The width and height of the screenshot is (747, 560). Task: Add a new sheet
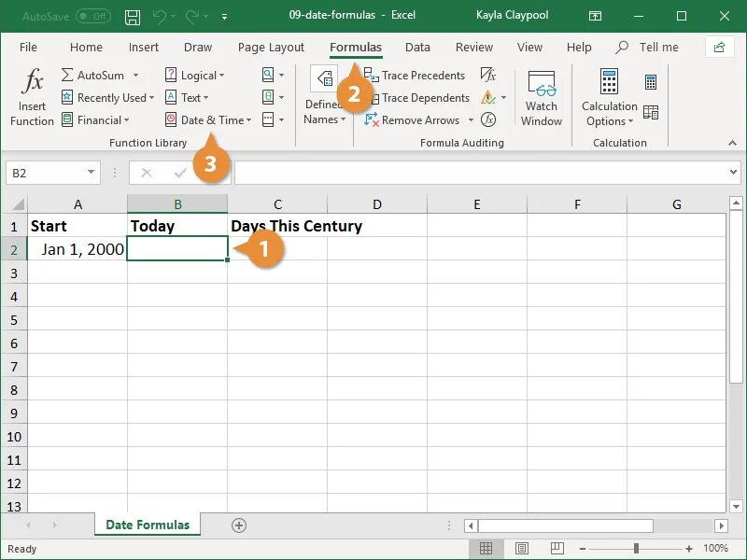coord(239,525)
